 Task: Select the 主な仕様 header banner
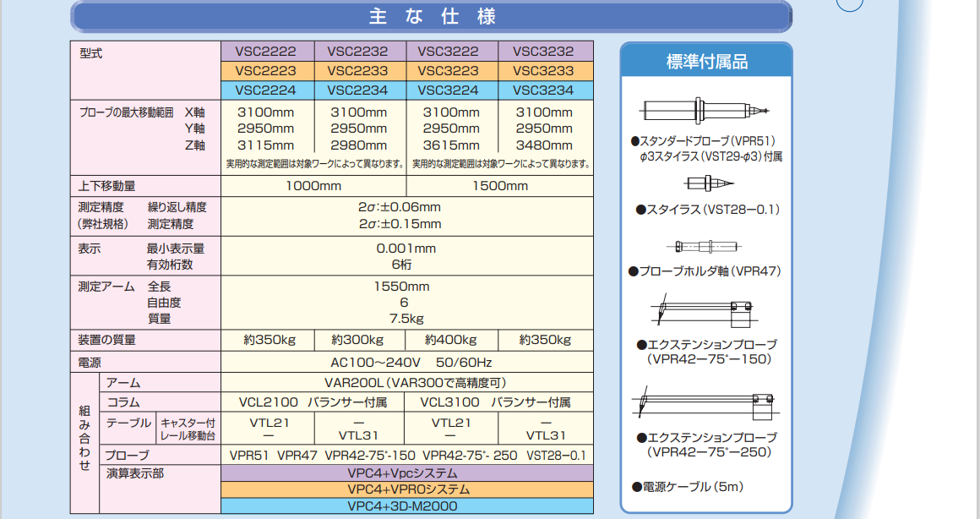pos(431,16)
